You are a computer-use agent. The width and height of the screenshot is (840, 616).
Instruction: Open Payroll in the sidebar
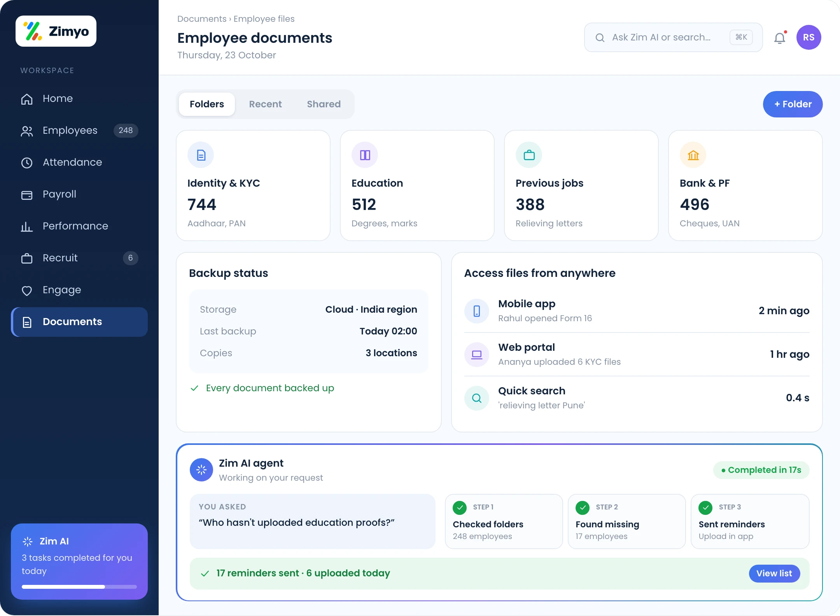pos(79,194)
